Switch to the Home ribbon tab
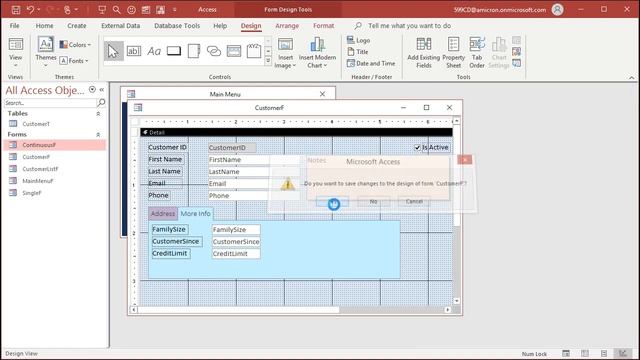Image resolution: width=640 pixels, height=360 pixels. [x=44, y=26]
